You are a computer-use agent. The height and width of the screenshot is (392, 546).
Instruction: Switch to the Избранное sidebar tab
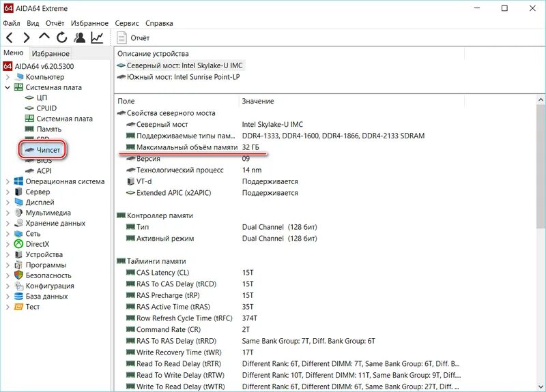pos(51,54)
